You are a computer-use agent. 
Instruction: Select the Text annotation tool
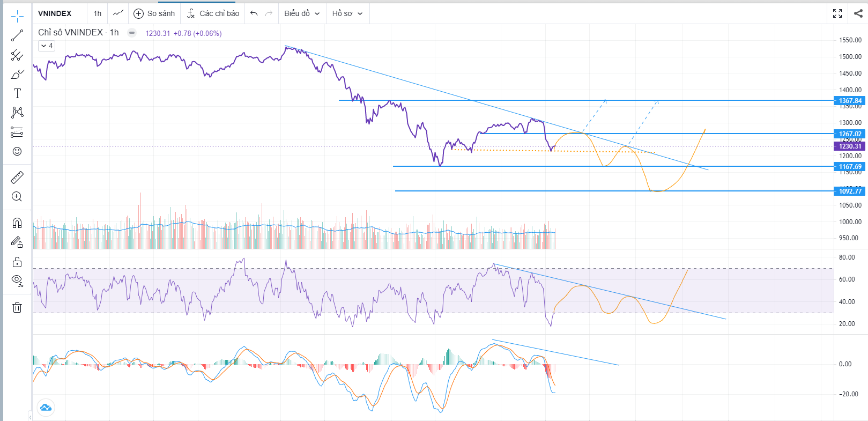[x=17, y=93]
